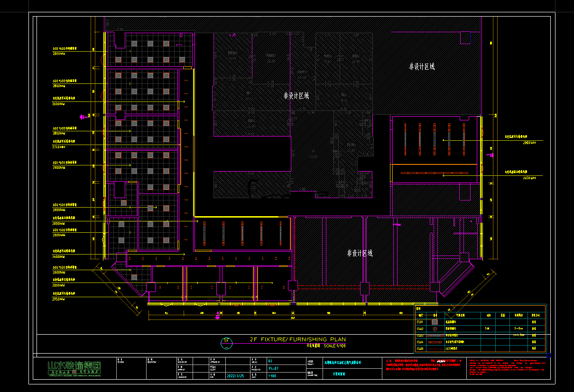Select the 2650MM ceiling height annotation
Image resolution: width=574 pixels, height=392 pixels.
[x=529, y=178]
